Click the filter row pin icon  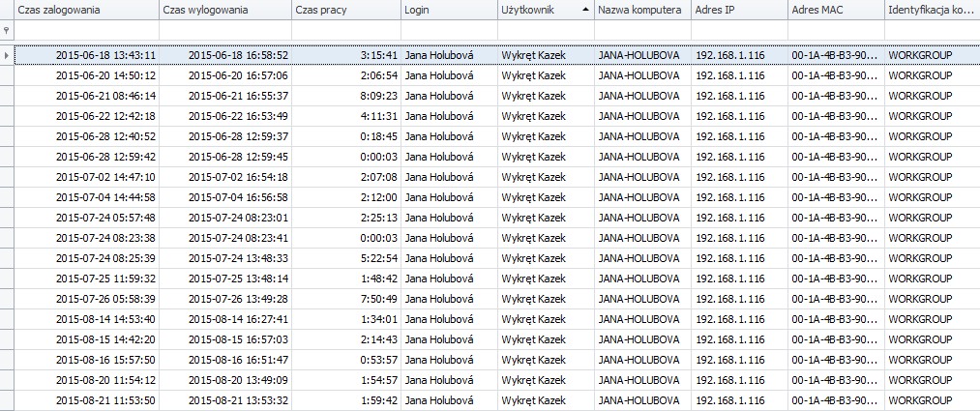[x=7, y=31]
